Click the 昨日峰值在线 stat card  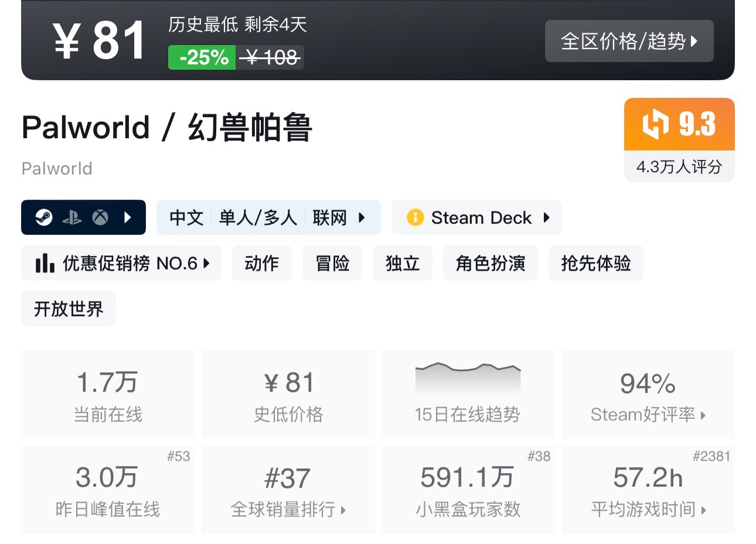tap(107, 490)
